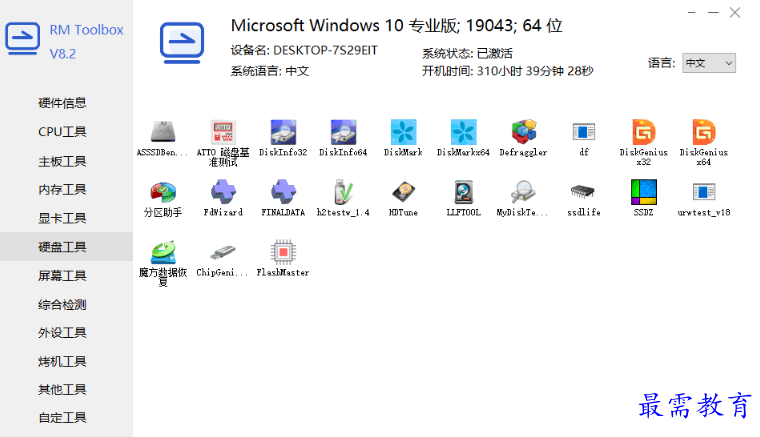Click the RM Toolbox logo in sidebar
This screenshot has height=437, width=760.
pyautogui.click(x=22, y=39)
